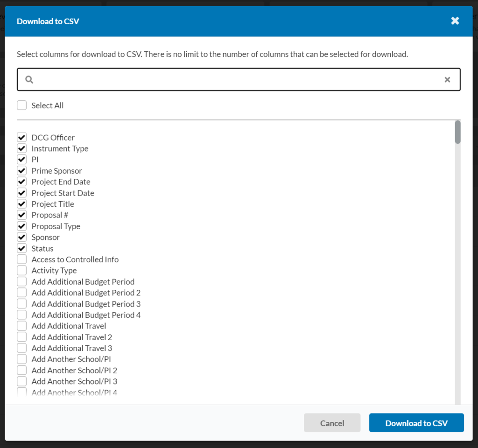Clear the search field with the x icon
Screen dimensions: 478x448
pyautogui.click(x=447, y=80)
